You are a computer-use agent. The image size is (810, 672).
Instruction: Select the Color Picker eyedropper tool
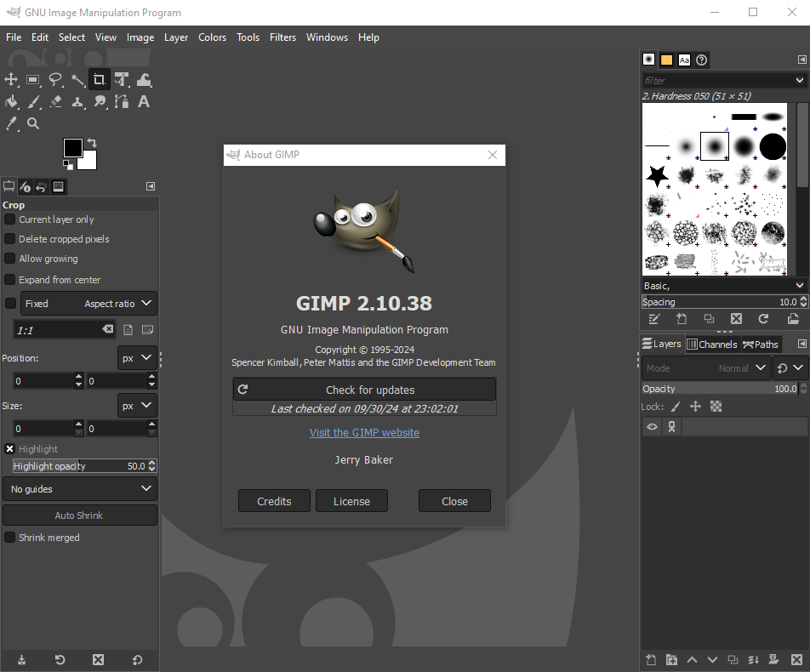coord(11,124)
